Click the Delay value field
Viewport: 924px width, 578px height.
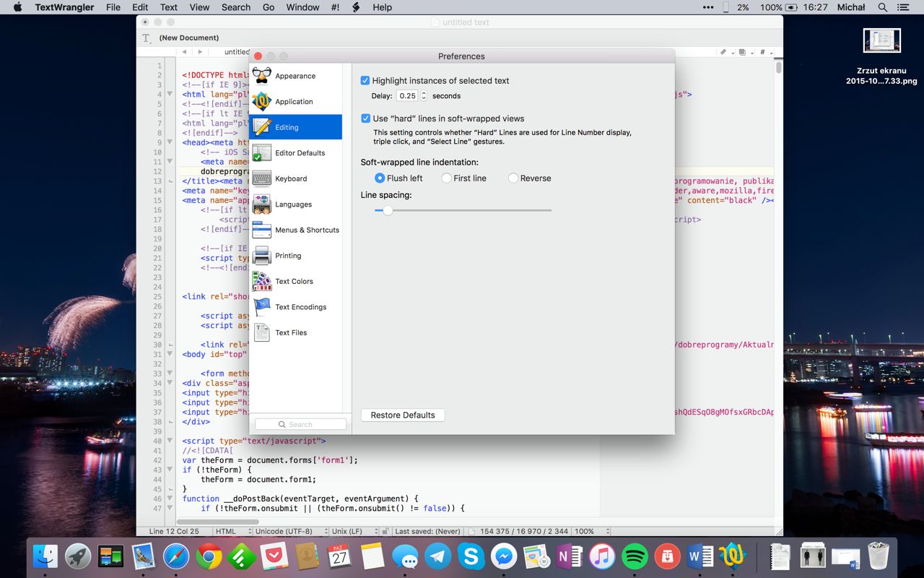pyautogui.click(x=407, y=96)
